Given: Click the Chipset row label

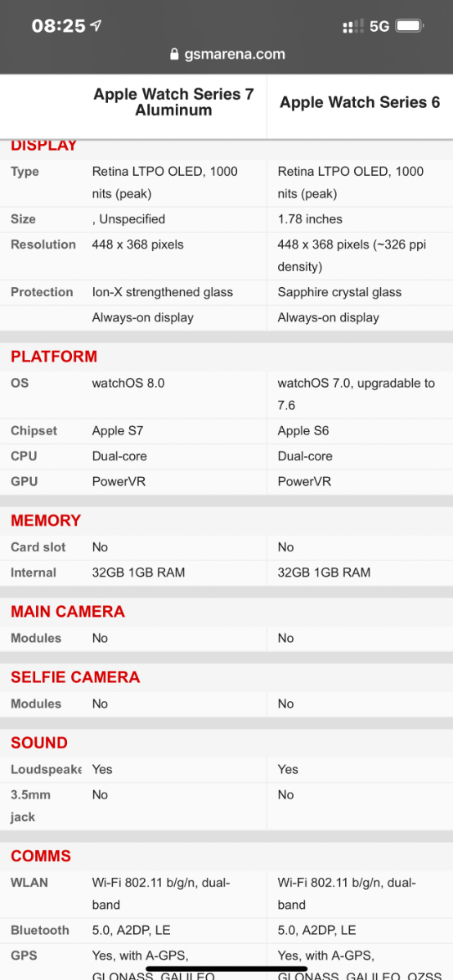Looking at the screenshot, I should [34, 430].
